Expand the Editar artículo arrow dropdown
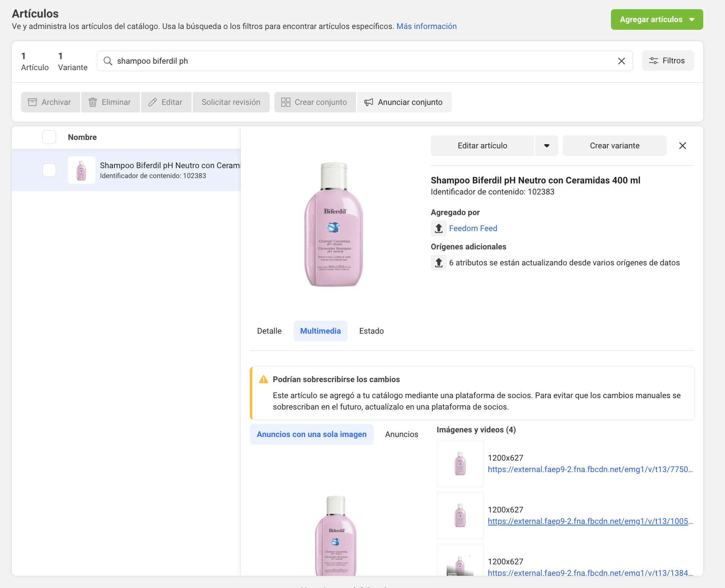The image size is (725, 588). pos(546,146)
